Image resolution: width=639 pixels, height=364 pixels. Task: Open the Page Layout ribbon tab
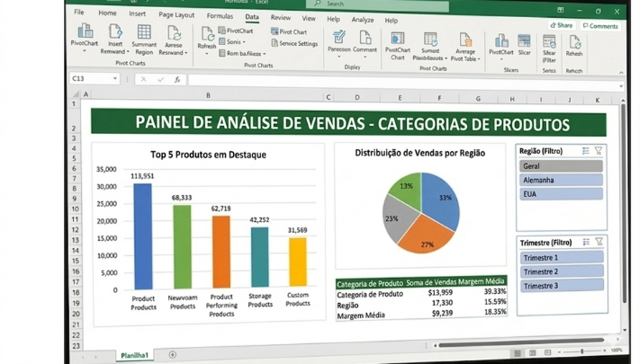click(176, 15)
